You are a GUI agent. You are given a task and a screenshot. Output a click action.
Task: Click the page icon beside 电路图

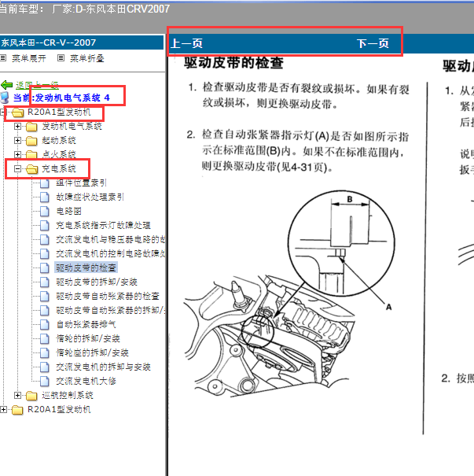[x=45, y=212]
